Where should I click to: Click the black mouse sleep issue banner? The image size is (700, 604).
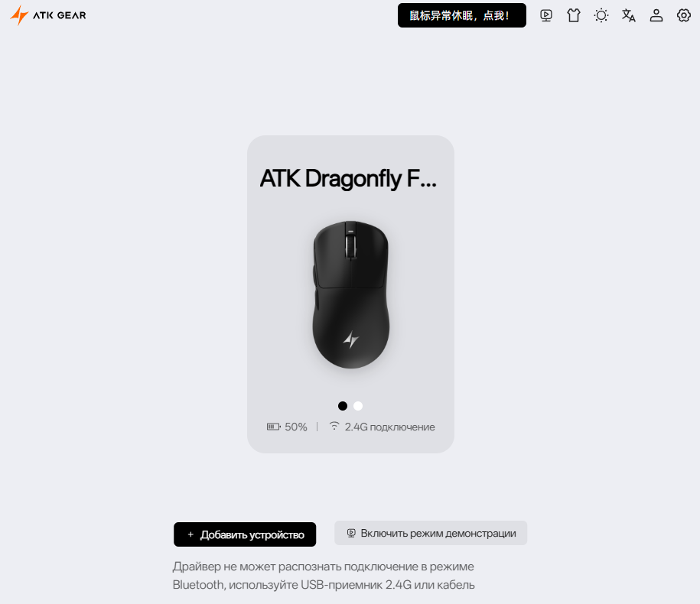coord(461,15)
